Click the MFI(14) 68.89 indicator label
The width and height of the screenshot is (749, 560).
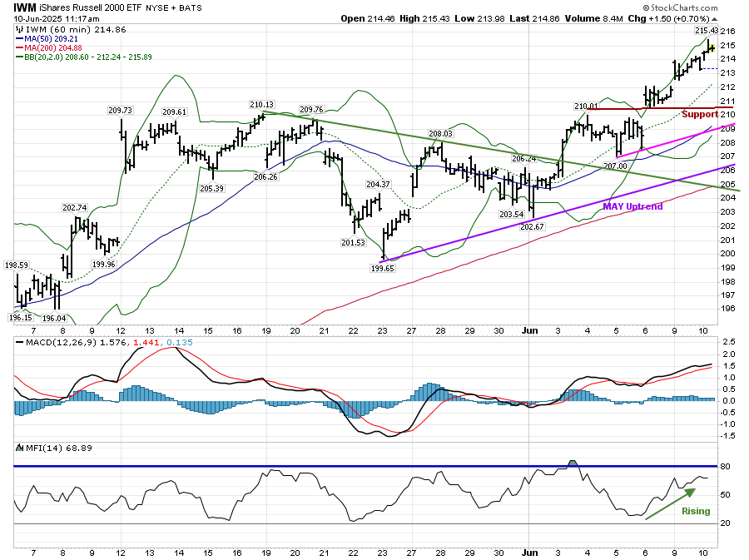coord(59,448)
